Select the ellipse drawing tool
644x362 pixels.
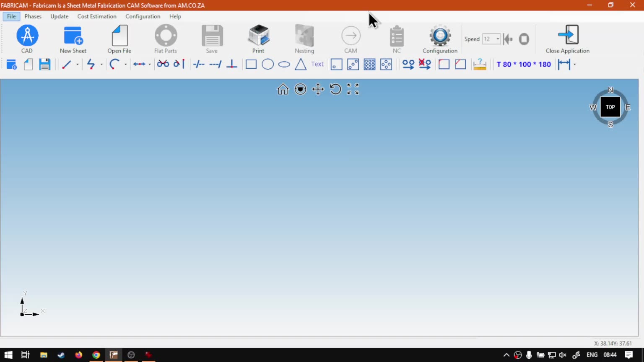(x=284, y=65)
